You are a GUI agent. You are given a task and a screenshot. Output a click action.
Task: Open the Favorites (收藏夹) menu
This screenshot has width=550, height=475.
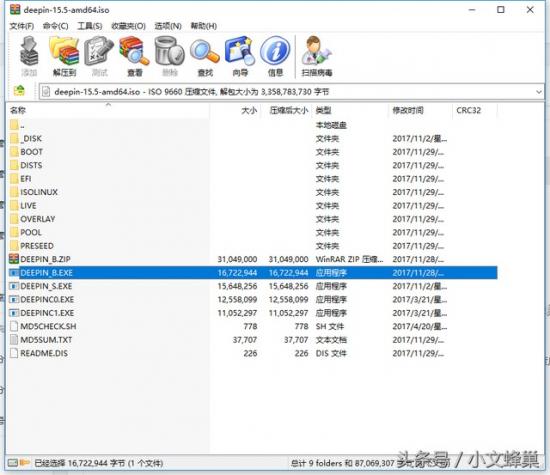[x=128, y=26]
